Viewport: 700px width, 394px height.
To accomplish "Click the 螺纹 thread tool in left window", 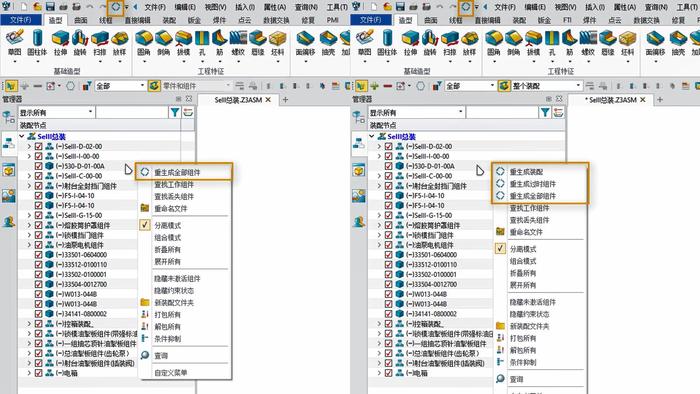I will coord(238,43).
